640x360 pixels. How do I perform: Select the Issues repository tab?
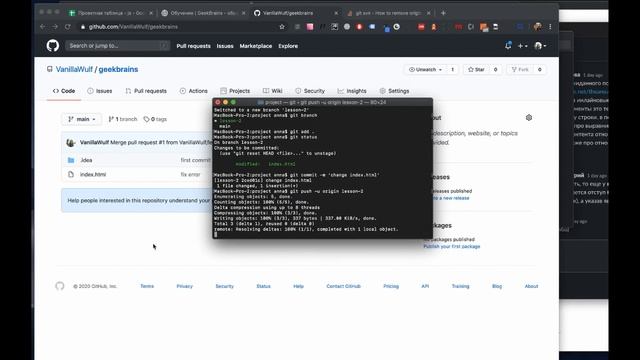pyautogui.click(x=100, y=91)
